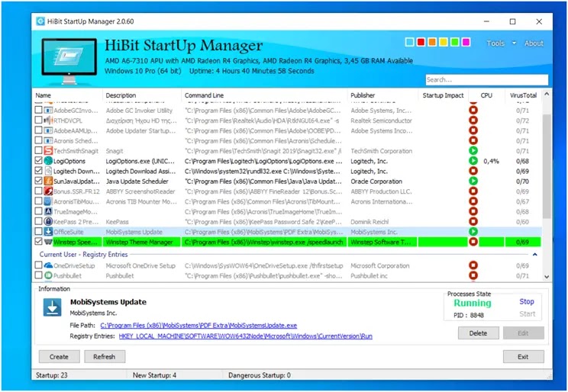This screenshot has height=392, width=568.
Task: Uncheck the Winstep SpeedLaunch checkbox
Action: click(38, 242)
